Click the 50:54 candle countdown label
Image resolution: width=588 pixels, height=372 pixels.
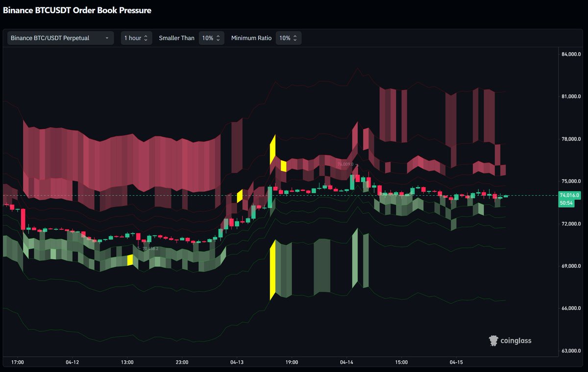(566, 203)
